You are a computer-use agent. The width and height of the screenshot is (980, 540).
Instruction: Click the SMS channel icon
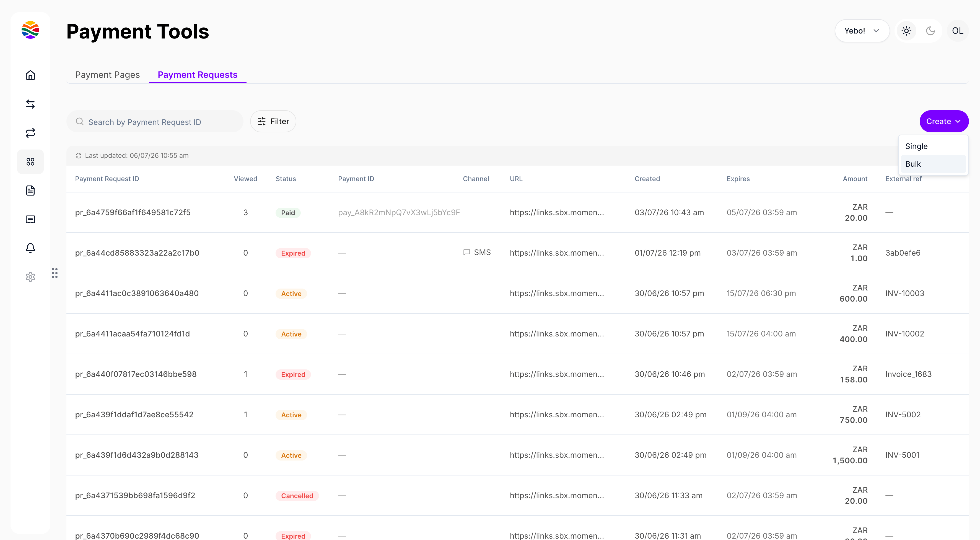[467, 253]
